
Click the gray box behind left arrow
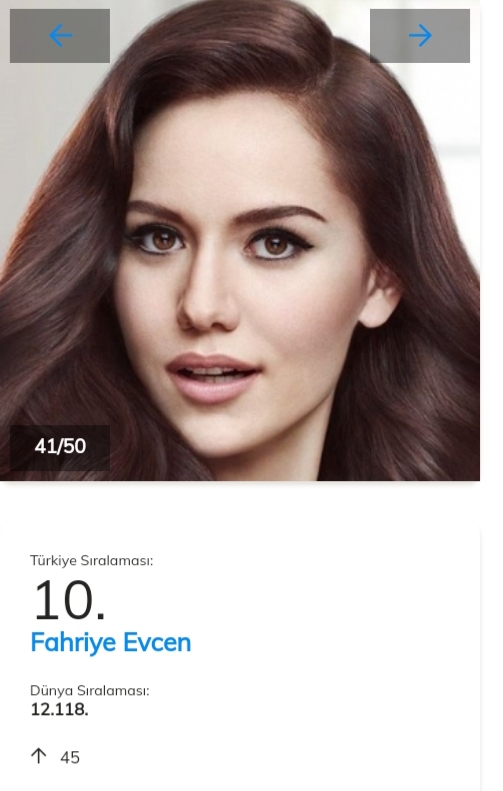pyautogui.click(x=60, y=36)
